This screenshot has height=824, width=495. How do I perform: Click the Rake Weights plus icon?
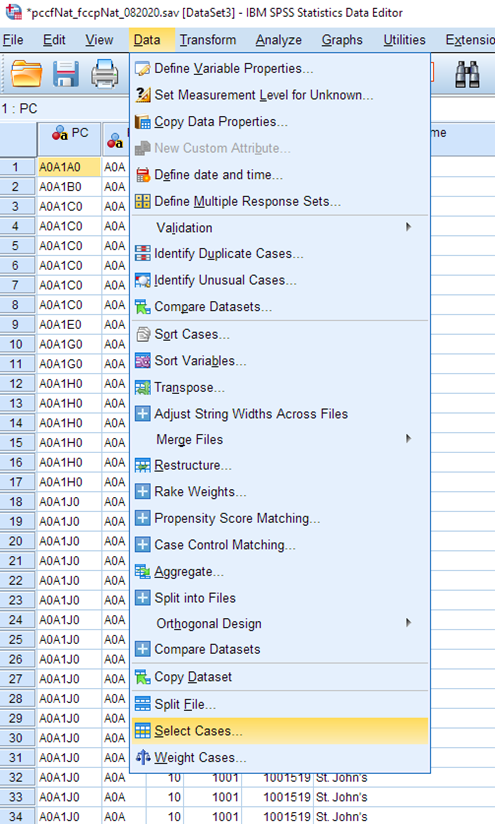pyautogui.click(x=142, y=492)
